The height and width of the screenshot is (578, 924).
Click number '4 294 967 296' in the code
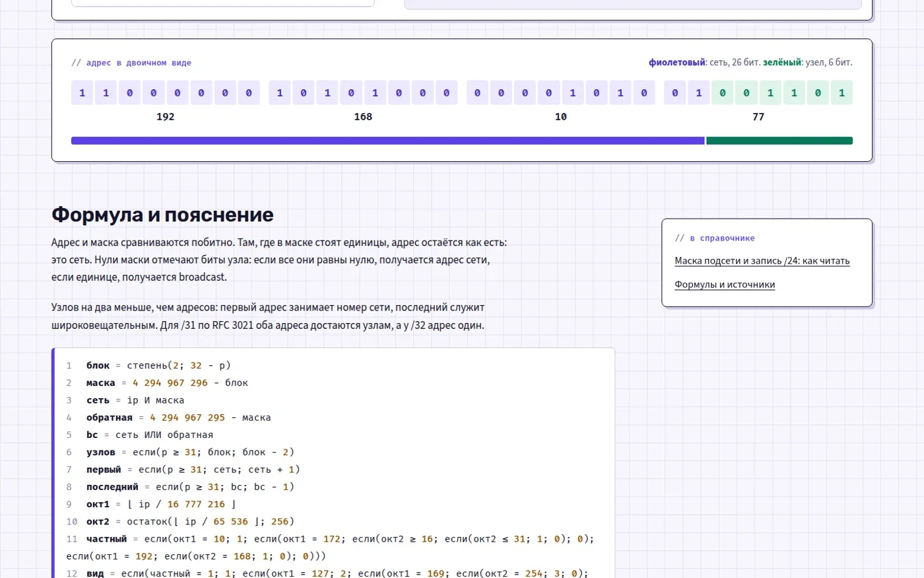coord(170,383)
